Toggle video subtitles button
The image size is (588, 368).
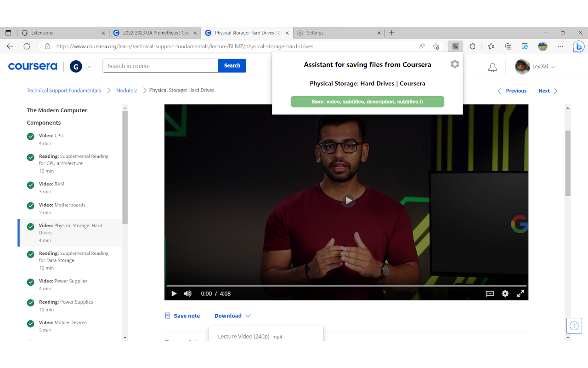(x=490, y=293)
